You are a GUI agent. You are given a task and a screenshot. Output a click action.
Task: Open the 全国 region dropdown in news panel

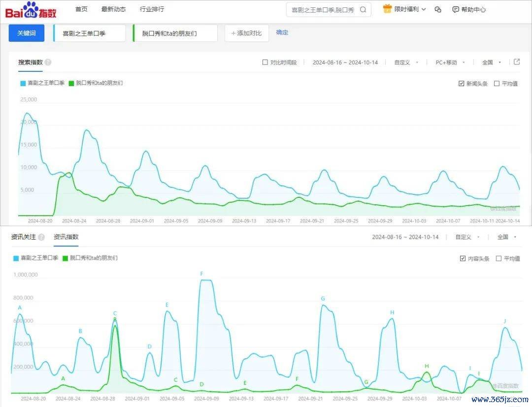[506, 237]
